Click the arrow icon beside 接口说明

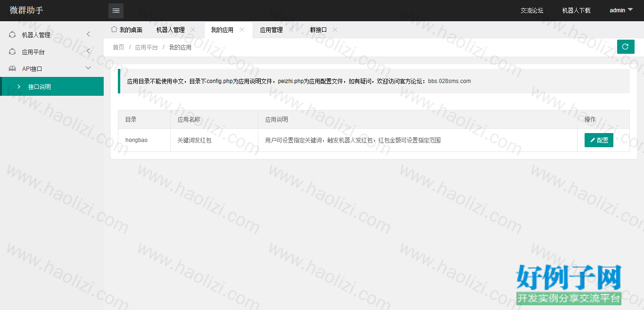pyautogui.click(x=18, y=86)
